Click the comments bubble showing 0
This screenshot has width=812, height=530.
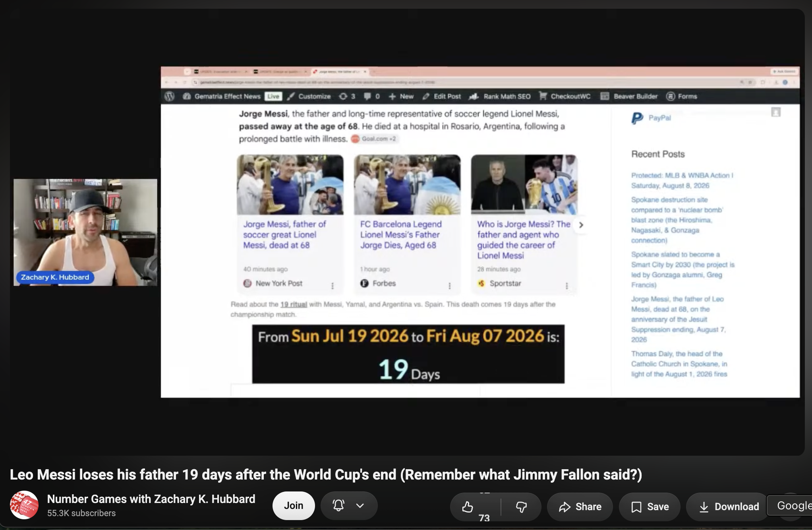coord(372,96)
